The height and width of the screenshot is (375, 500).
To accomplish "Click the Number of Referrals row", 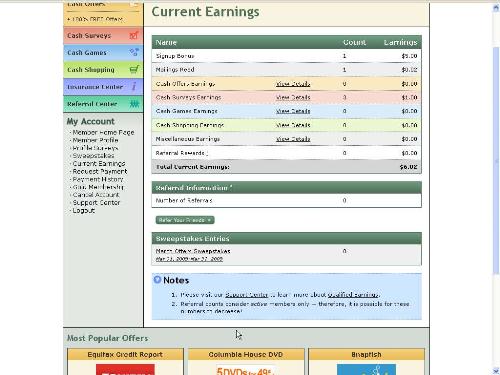I will (x=286, y=200).
